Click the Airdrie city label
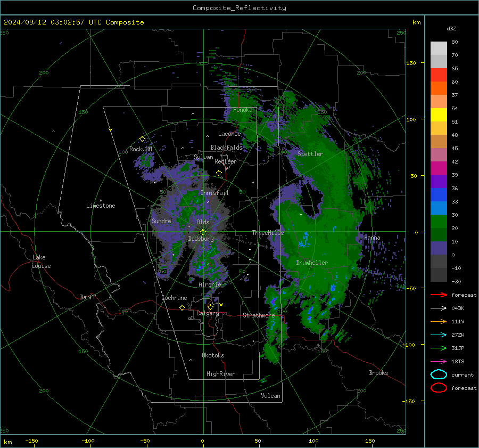The width and height of the screenshot is (479, 448). point(210,284)
